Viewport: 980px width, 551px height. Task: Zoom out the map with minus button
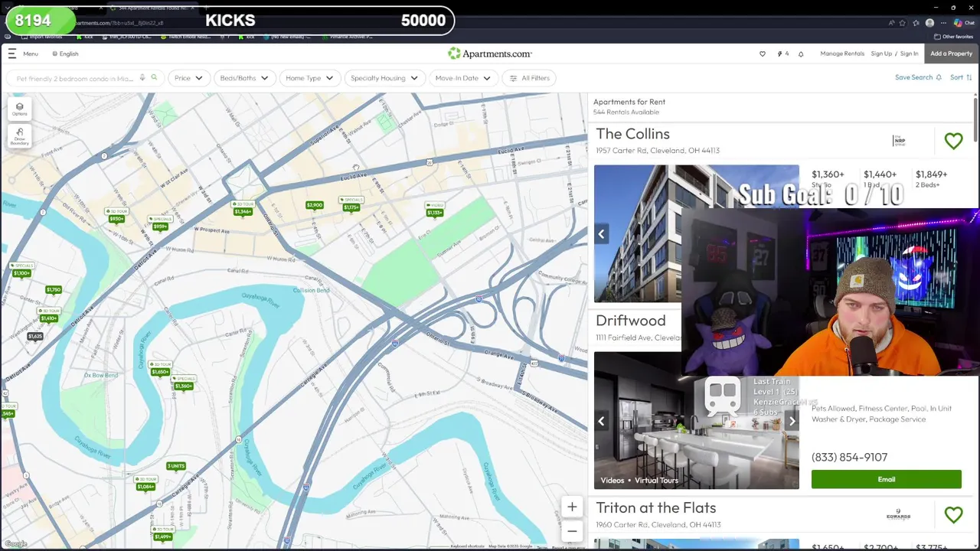[x=572, y=531]
